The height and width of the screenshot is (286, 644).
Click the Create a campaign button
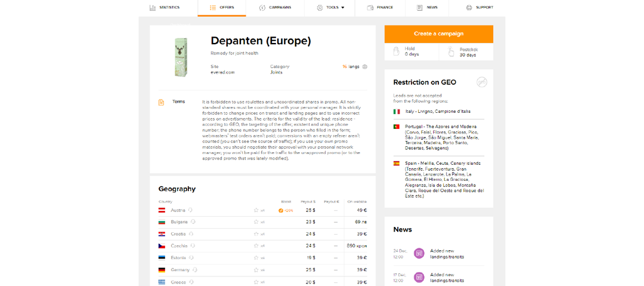438,33
